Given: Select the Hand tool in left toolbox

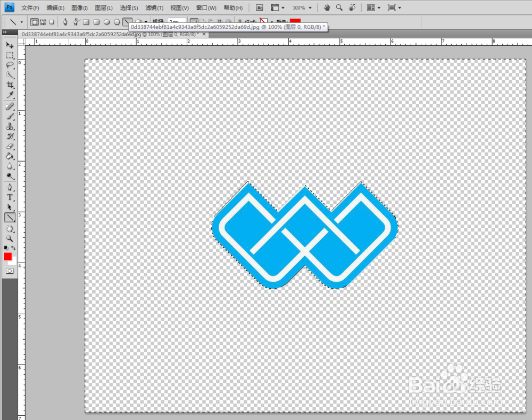Looking at the screenshot, I should pyautogui.click(x=10, y=229).
